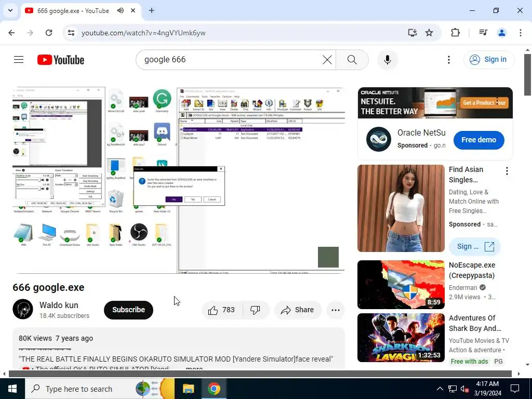
Task: Open the network tray icon
Action: (453, 389)
